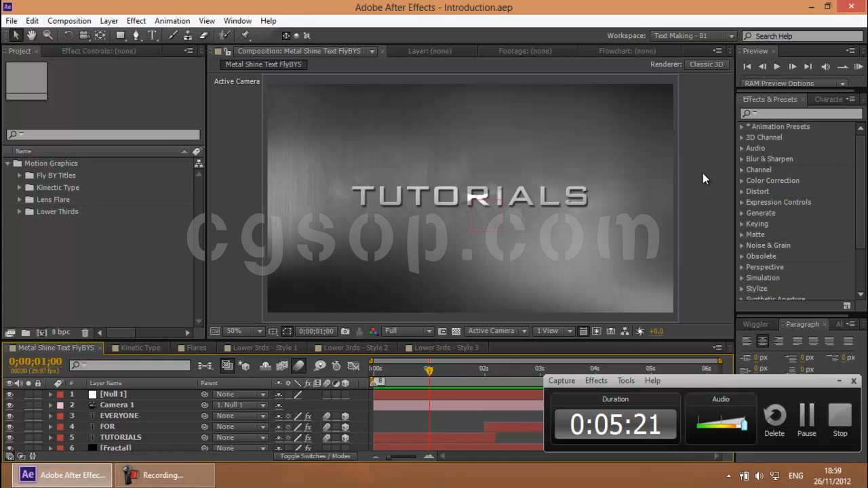Click the Auto-keyframe stopwatch icon in timeline

[336, 365]
